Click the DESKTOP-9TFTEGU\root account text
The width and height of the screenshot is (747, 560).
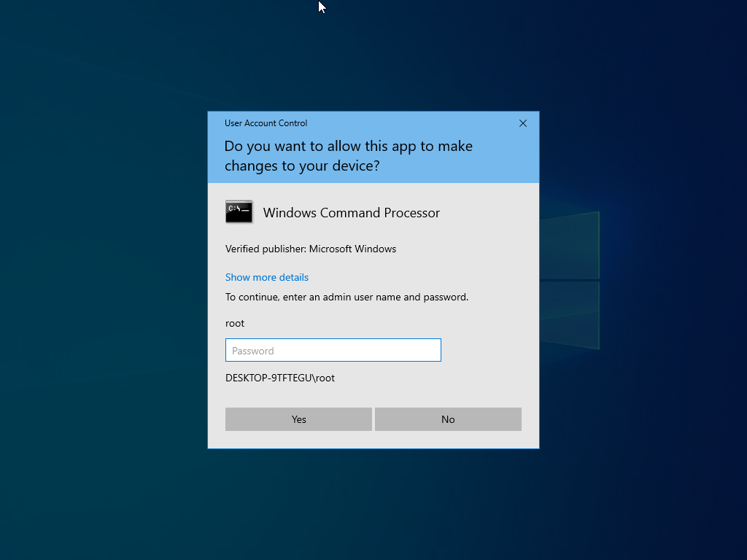279,378
